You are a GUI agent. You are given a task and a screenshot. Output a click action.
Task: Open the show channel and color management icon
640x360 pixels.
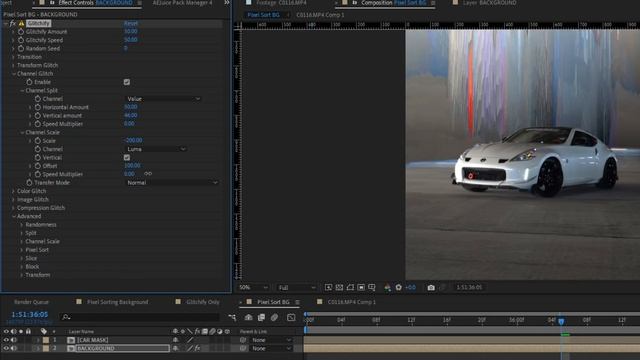point(387,287)
